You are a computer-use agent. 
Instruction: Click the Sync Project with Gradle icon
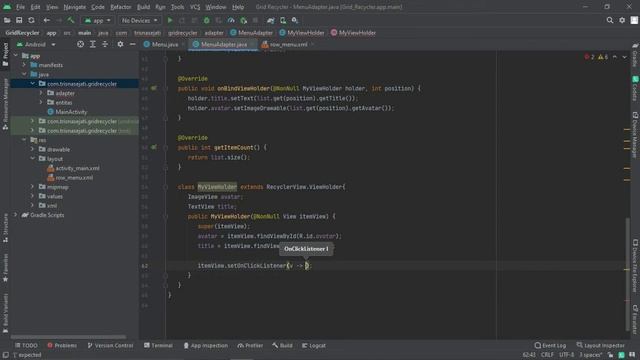point(270,20)
